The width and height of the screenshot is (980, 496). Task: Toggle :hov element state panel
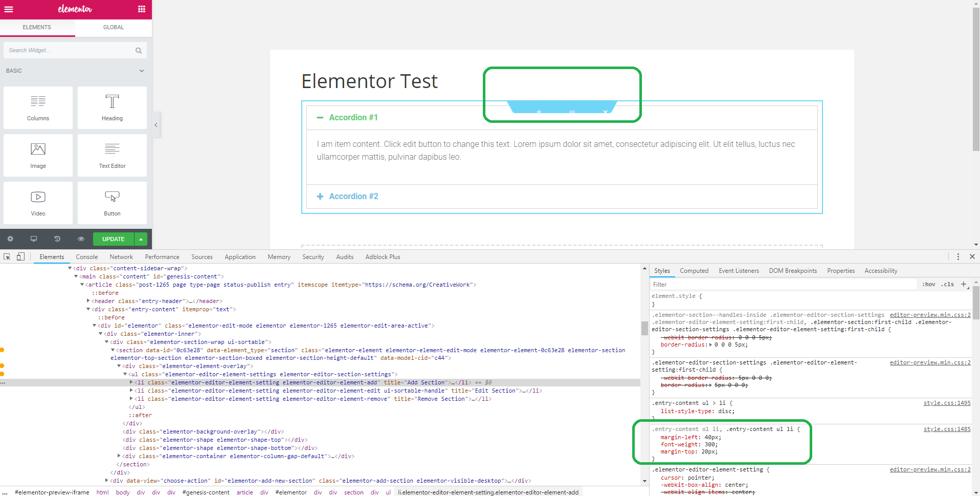[x=929, y=285]
